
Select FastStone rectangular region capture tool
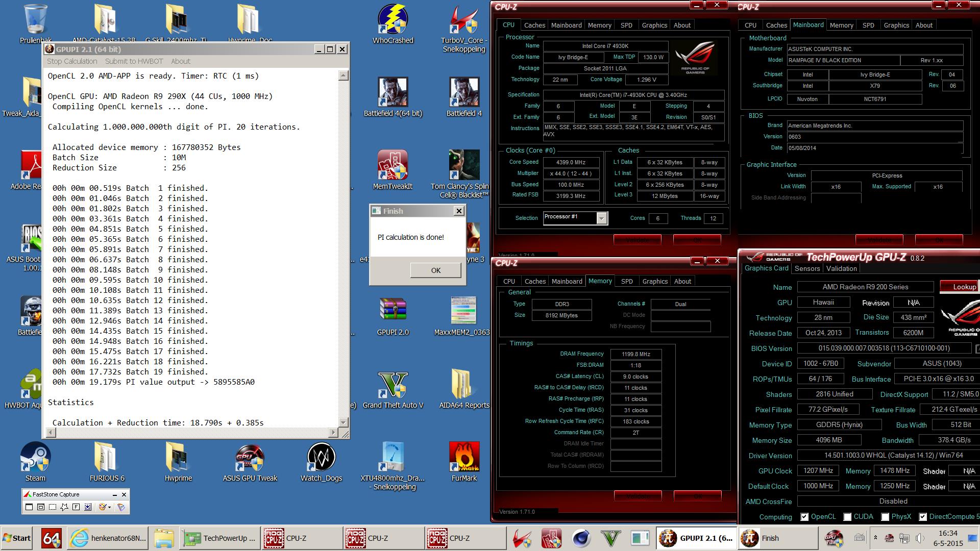tap(53, 507)
